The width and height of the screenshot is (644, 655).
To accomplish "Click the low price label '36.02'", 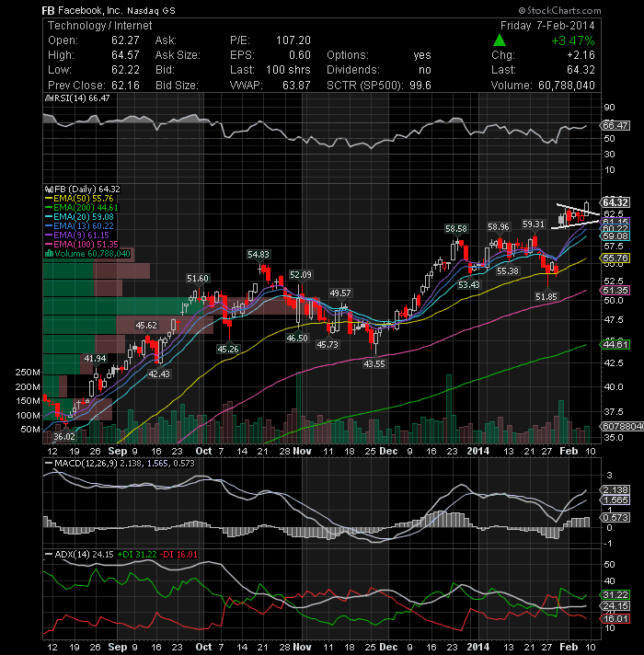I will 64,437.
